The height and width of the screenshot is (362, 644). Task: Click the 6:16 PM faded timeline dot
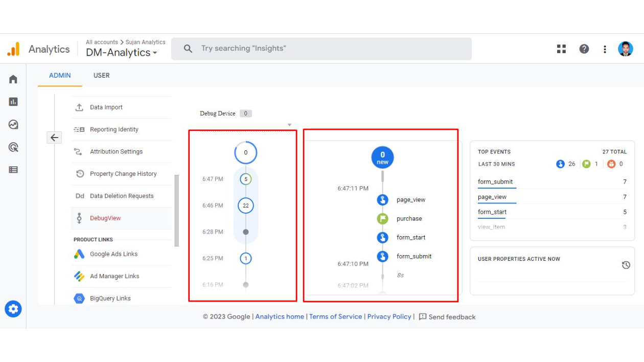coord(246,285)
